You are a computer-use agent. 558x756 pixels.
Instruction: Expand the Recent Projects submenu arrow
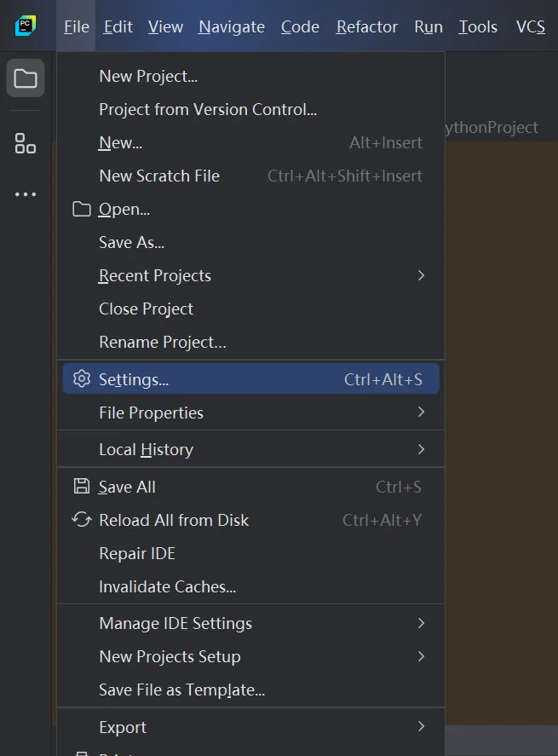click(421, 275)
